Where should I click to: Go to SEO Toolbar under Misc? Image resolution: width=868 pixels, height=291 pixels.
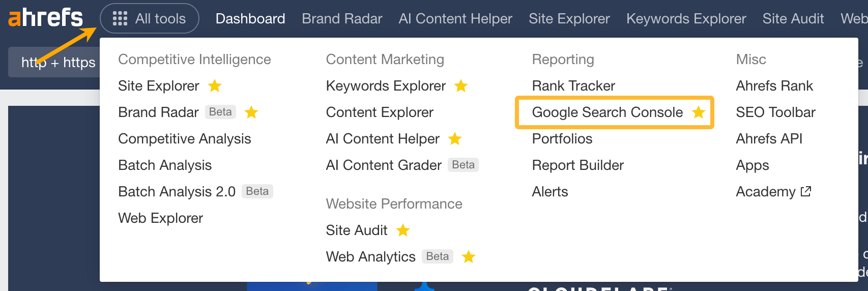[775, 112]
